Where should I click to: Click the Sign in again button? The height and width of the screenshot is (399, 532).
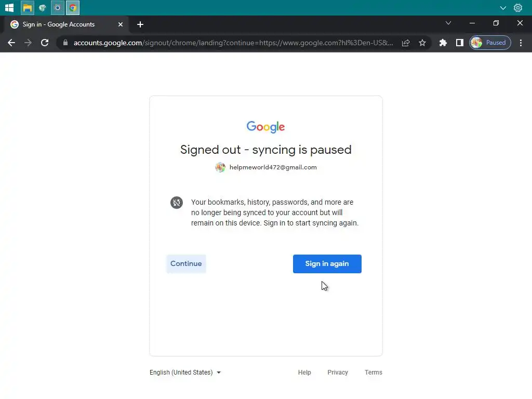pos(327,263)
